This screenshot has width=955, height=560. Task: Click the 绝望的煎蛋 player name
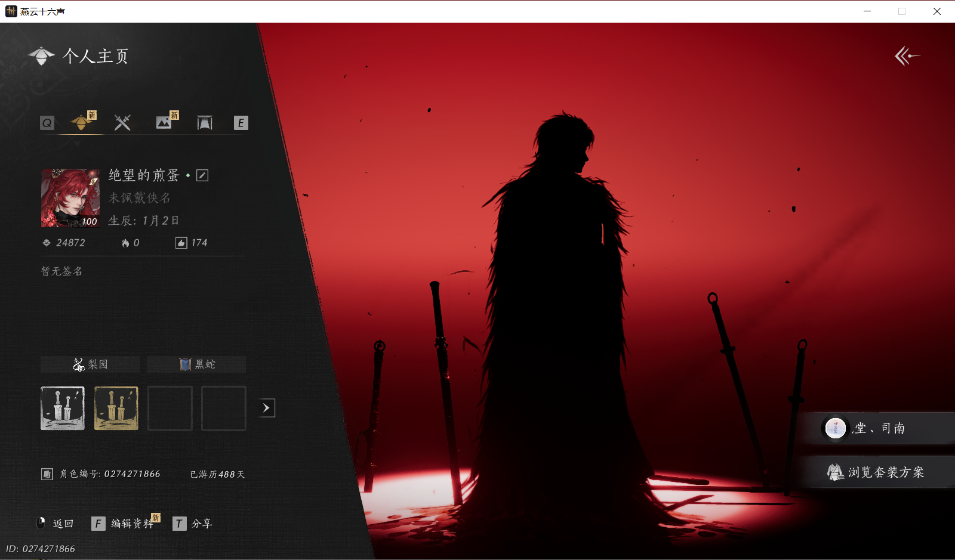pos(144,175)
